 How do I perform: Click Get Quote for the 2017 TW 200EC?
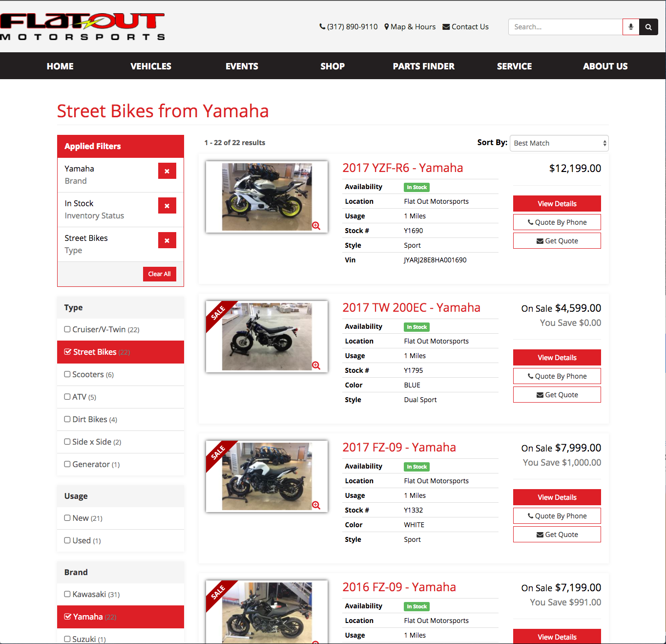[x=557, y=395]
